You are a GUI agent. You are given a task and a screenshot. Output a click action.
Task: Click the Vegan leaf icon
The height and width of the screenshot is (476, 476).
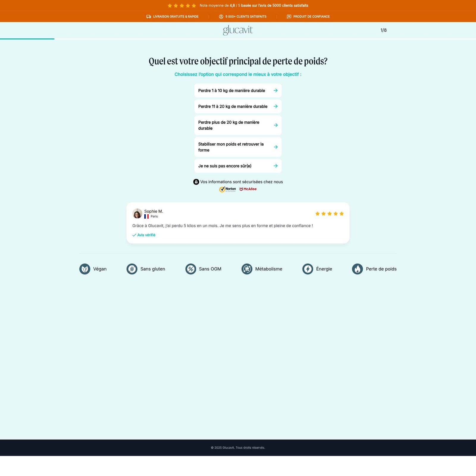coord(85,269)
